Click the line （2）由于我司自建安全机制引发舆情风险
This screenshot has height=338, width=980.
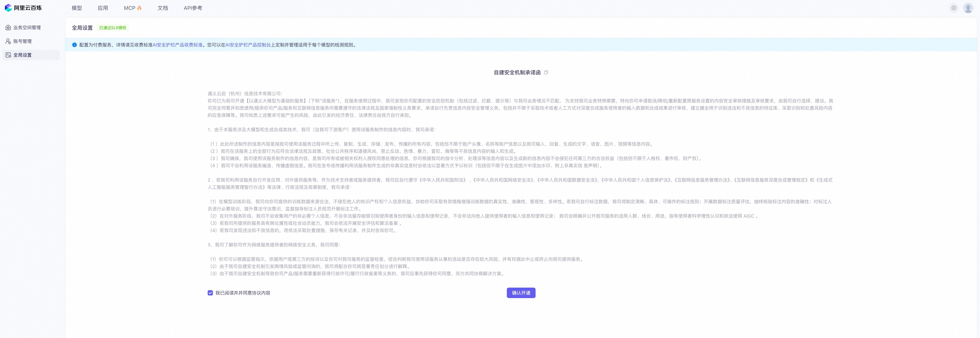(310, 266)
